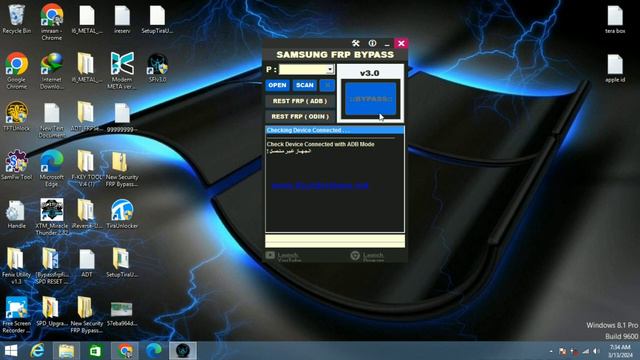640x360 pixels.
Task: Open the XTM_Miracle Thunder 2.82 icon
Action: [51, 217]
